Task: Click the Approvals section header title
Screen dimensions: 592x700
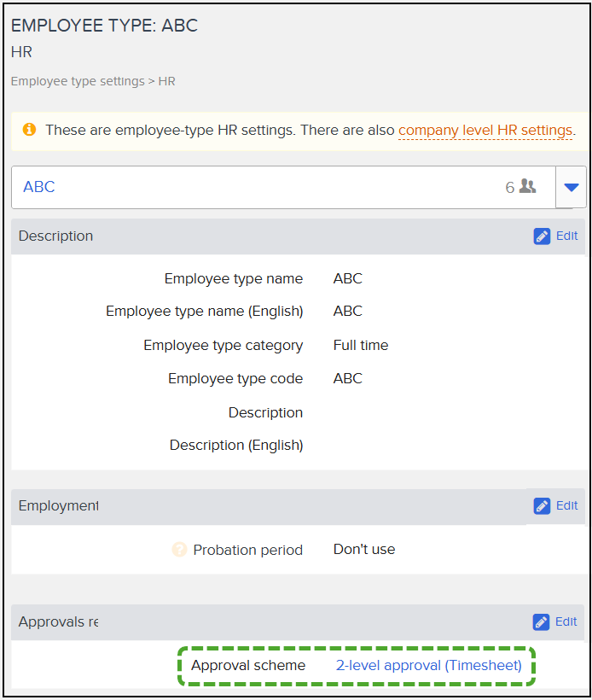Action: pos(59,621)
